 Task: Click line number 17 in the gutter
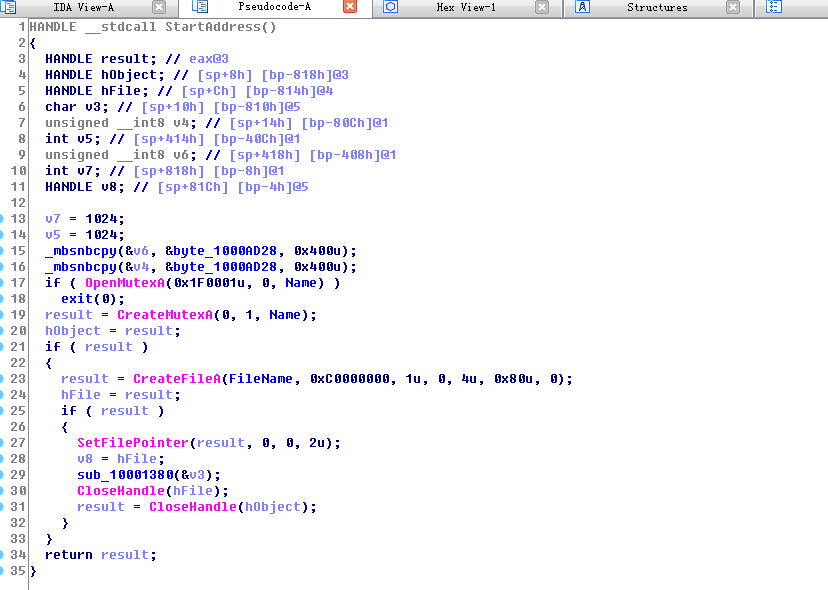18,283
